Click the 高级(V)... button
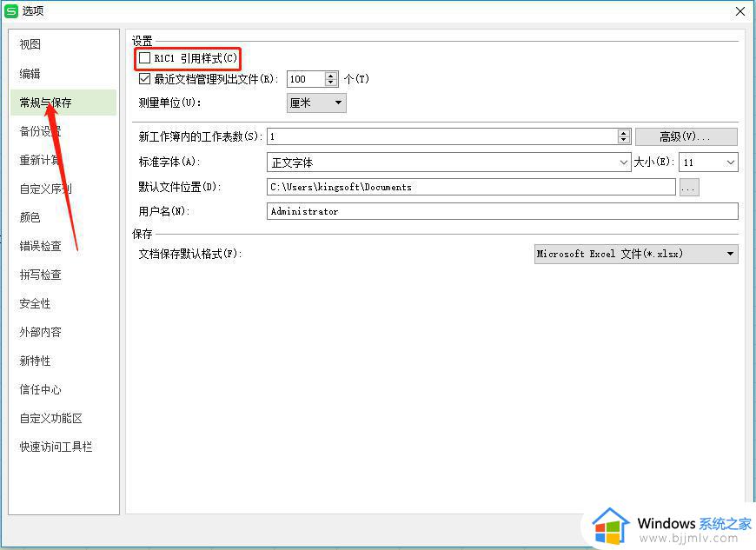Viewport: 756px width, 550px height. point(686,137)
